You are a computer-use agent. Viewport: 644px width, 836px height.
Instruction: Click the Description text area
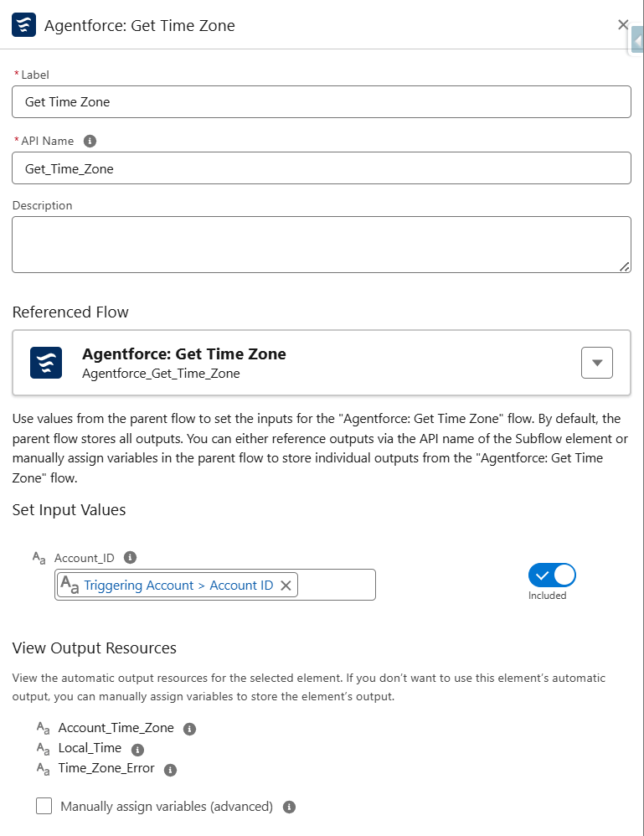(321, 244)
